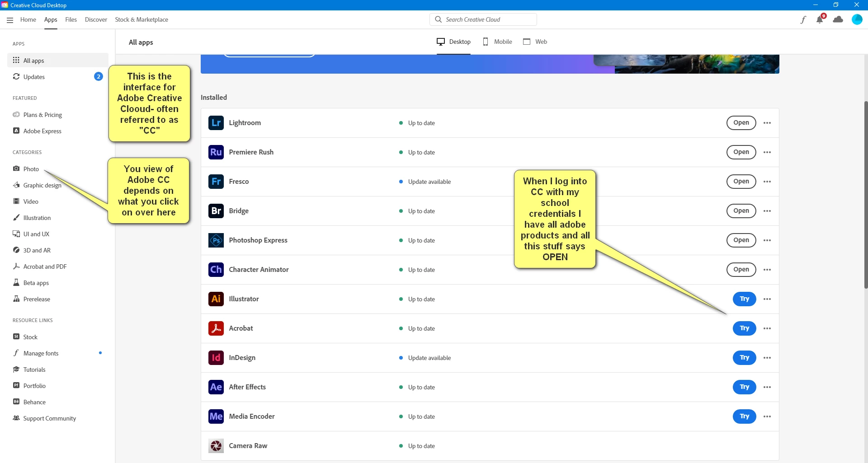Try the Media Encoder app
The width and height of the screenshot is (868, 463).
[744, 416]
